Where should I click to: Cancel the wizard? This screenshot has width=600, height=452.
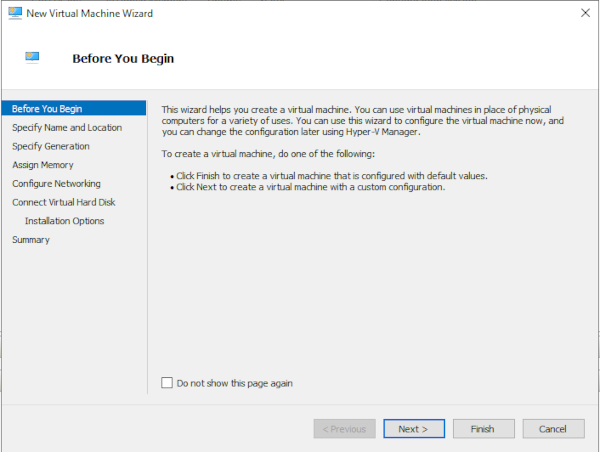click(553, 429)
